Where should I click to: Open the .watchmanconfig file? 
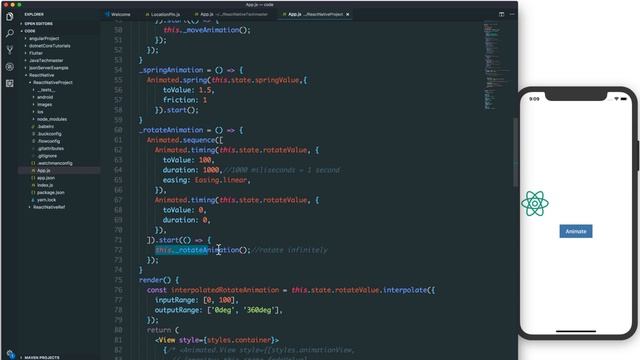[54, 163]
